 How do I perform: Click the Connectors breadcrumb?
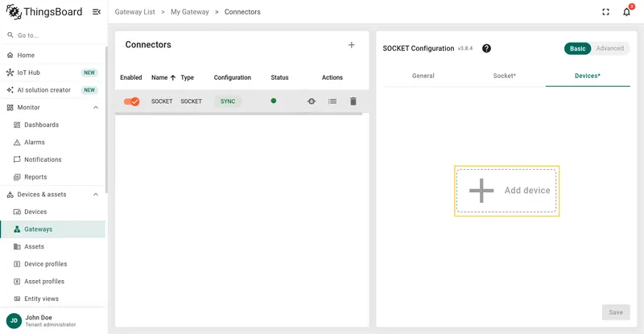pos(242,12)
